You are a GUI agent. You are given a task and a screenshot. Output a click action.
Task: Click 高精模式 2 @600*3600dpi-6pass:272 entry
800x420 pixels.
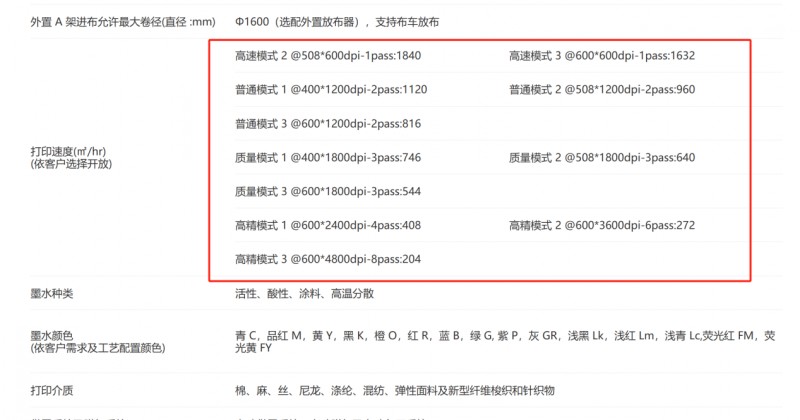tap(601, 225)
